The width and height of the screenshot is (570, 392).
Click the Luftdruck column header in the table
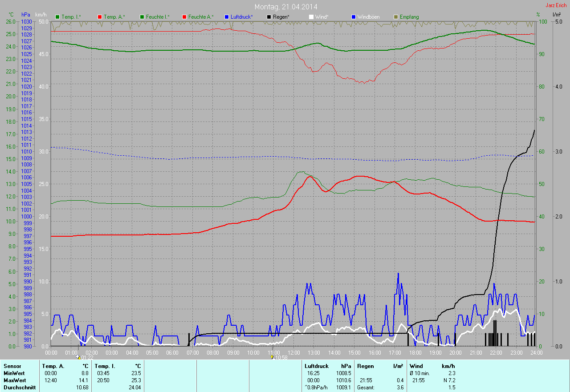pyautogui.click(x=317, y=366)
